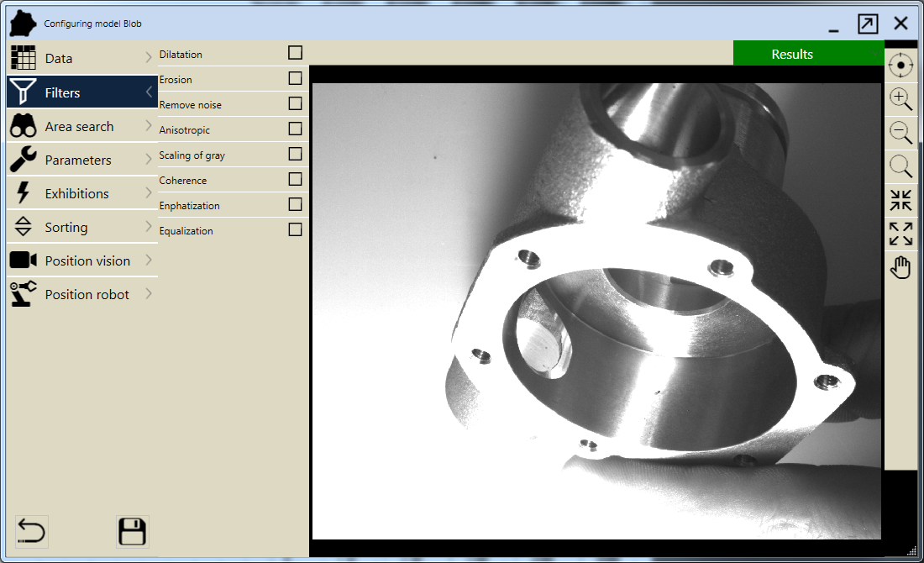Click the zoom in magnifier
This screenshot has height=563, width=924.
point(900,99)
